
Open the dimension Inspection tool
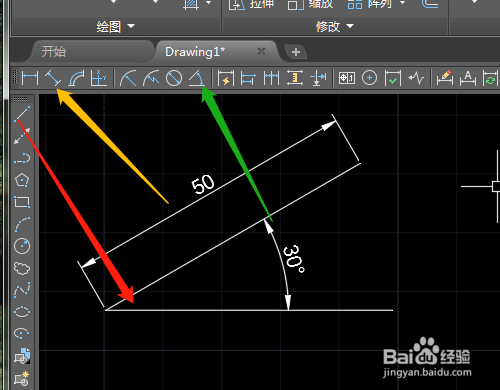[393, 78]
